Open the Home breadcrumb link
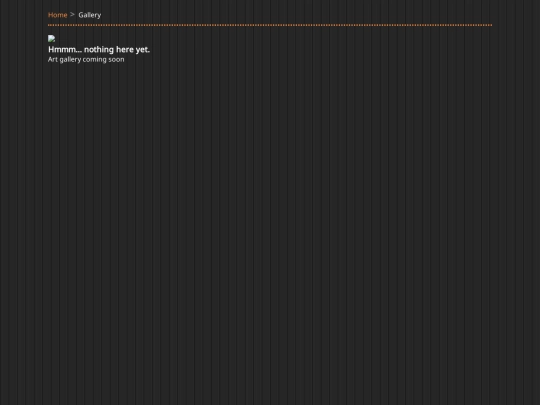Screen dimensions: 540x405 point(58,15)
